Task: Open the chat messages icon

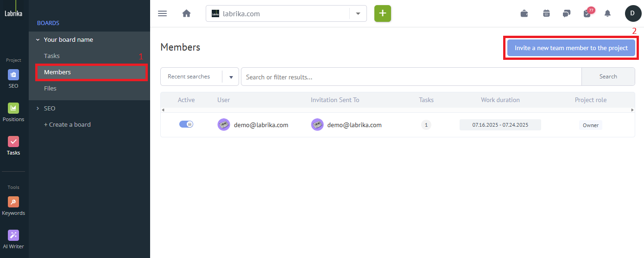Action: click(x=566, y=13)
